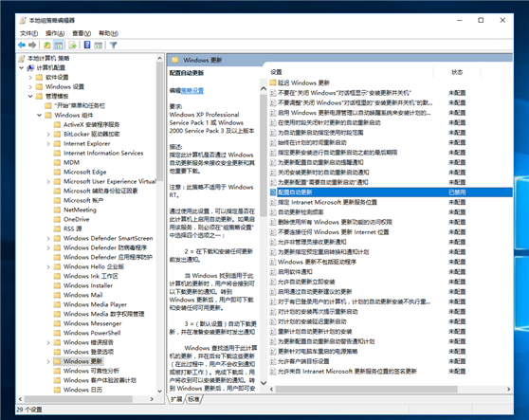Image resolution: width=529 pixels, height=420 pixels.
Task: Click the tree pane vertical scrollbar
Action: (x=159, y=121)
